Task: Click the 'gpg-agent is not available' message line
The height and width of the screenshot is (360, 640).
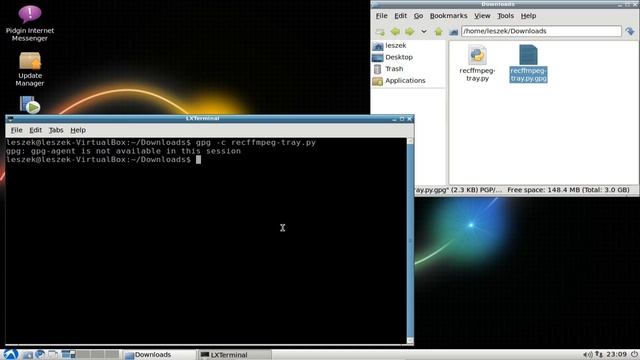Action: tap(123, 151)
